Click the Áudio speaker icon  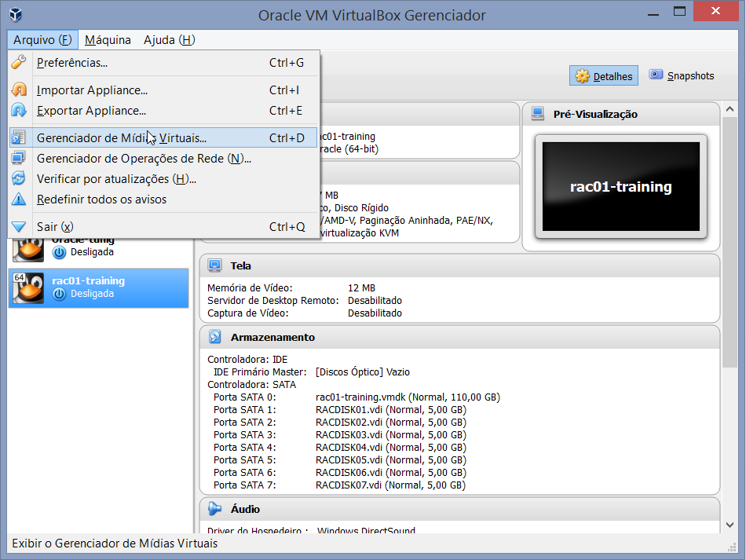pos(214,509)
